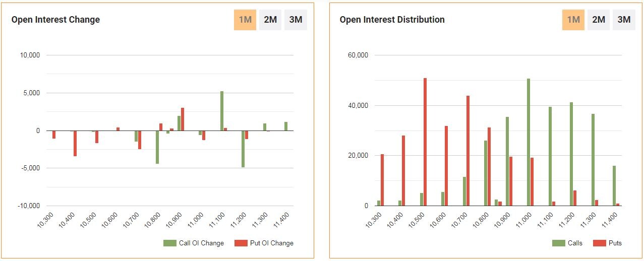
Task: Switch Open Interest Change chart to 2M
Action: (270, 20)
